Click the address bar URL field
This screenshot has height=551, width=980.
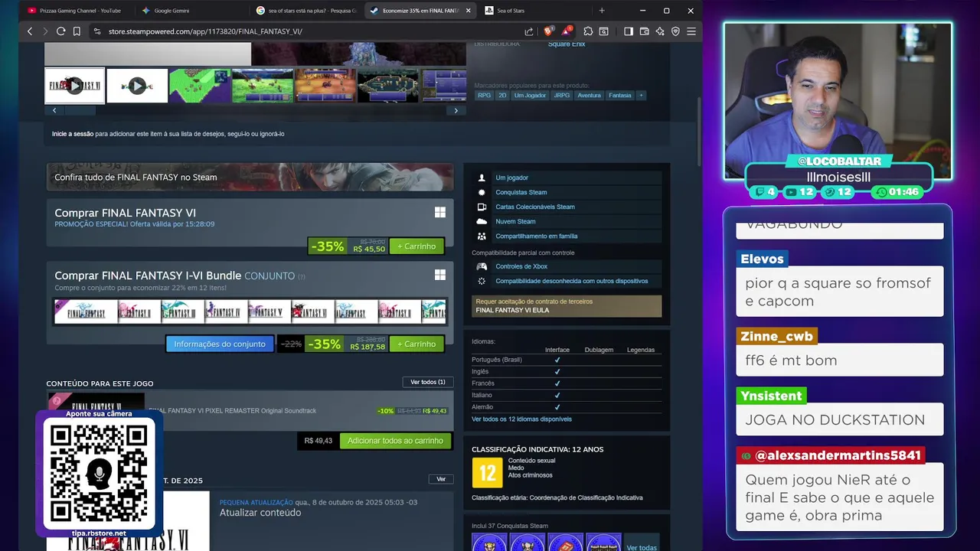306,31
